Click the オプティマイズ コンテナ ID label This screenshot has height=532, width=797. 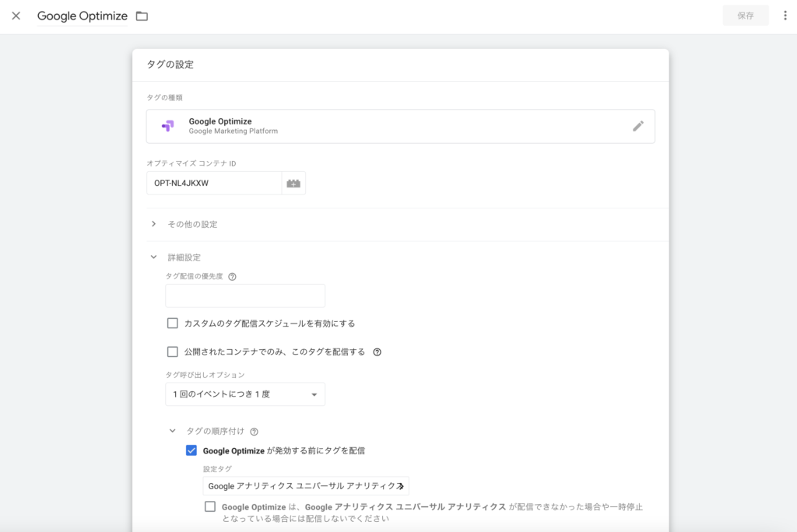pos(191,163)
